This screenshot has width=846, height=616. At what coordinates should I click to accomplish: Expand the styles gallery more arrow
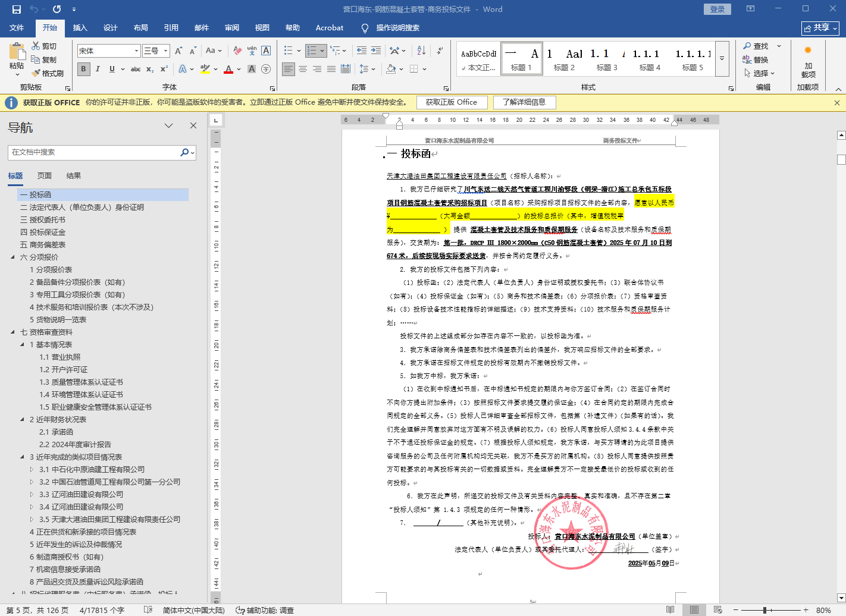click(722, 58)
